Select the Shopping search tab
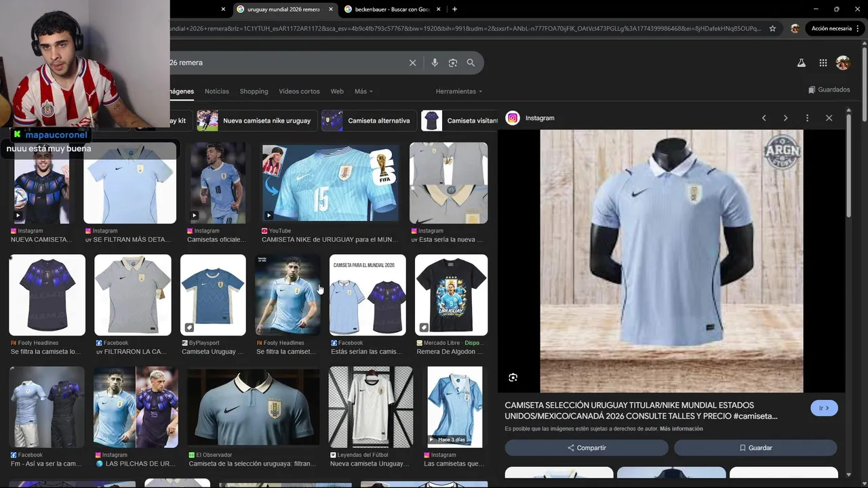 tap(254, 91)
